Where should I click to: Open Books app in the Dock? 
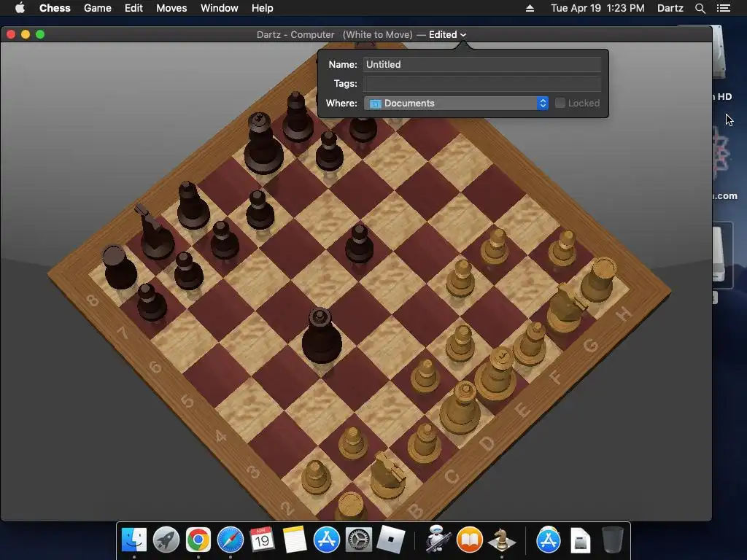click(x=470, y=540)
